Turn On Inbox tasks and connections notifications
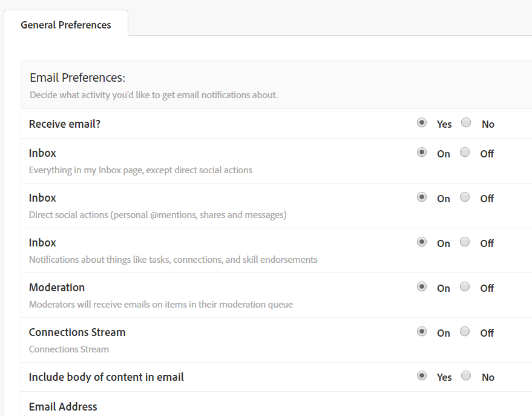 [422, 242]
